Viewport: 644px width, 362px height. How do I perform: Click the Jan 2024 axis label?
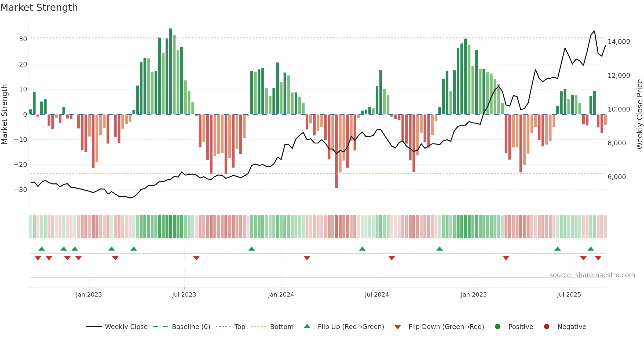tap(281, 294)
